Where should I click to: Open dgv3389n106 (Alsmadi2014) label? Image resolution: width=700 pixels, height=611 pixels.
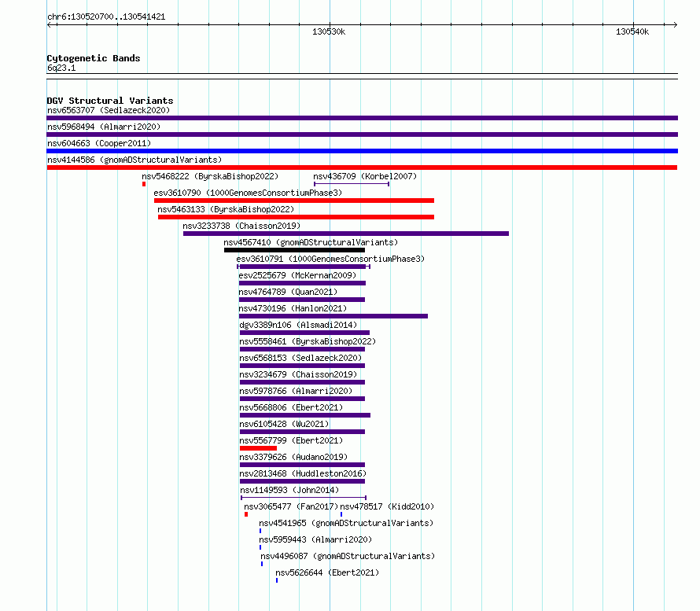[x=298, y=325]
